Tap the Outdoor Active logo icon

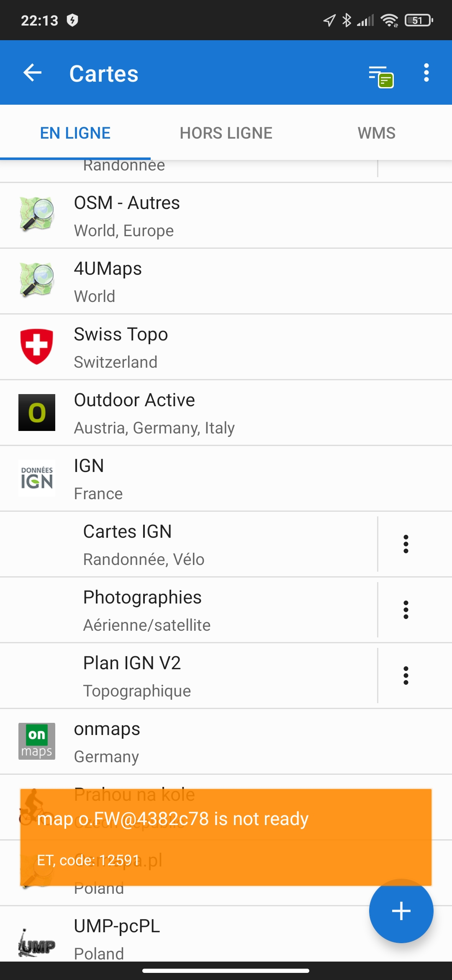click(x=37, y=413)
